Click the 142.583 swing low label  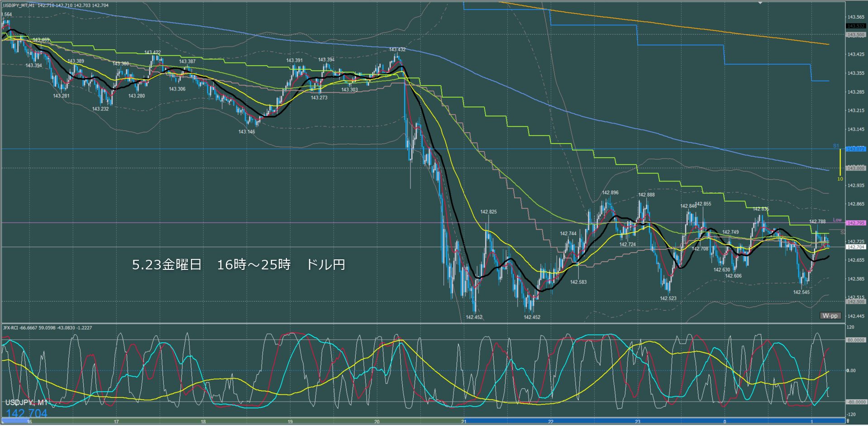[x=578, y=282]
